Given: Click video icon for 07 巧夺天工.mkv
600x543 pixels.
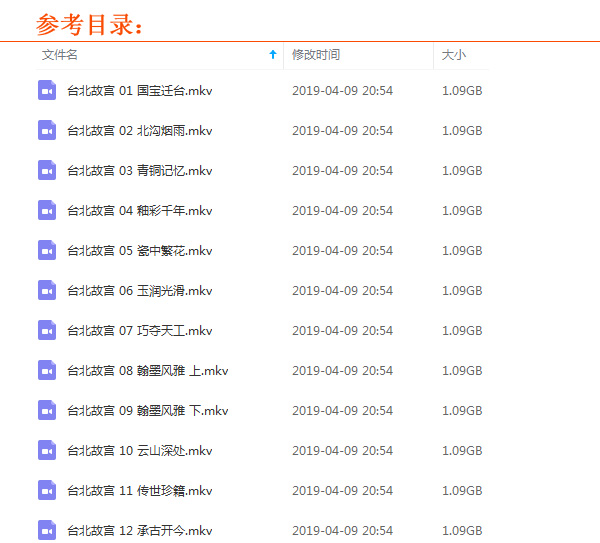Looking at the screenshot, I should 47,331.
